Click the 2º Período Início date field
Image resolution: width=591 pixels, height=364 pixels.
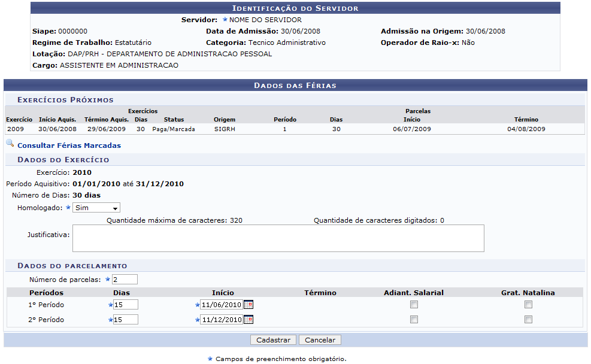tap(221, 320)
